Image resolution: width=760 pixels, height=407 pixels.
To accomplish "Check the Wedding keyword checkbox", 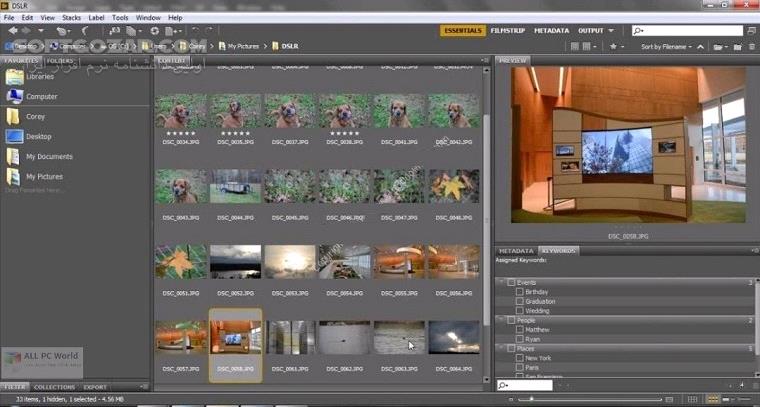I will 520,311.
